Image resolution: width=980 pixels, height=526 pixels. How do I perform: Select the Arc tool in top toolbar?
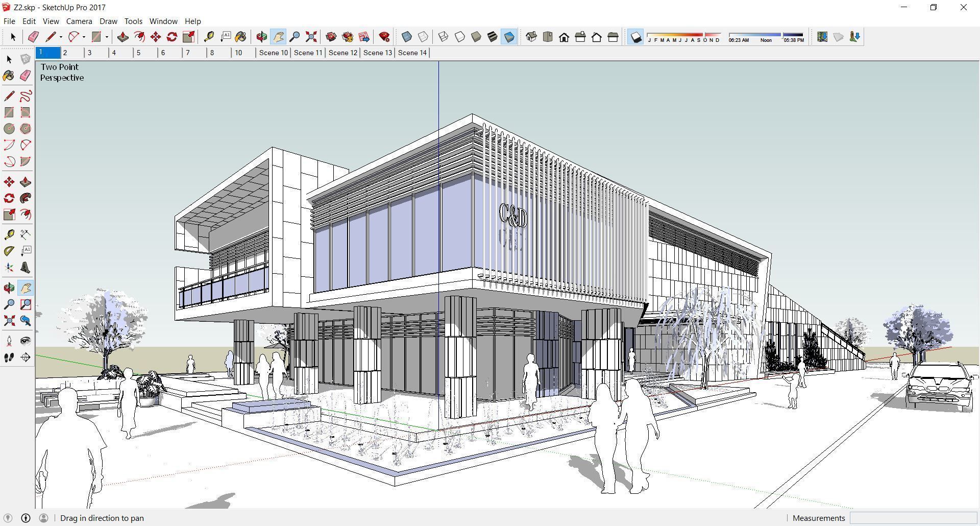74,37
